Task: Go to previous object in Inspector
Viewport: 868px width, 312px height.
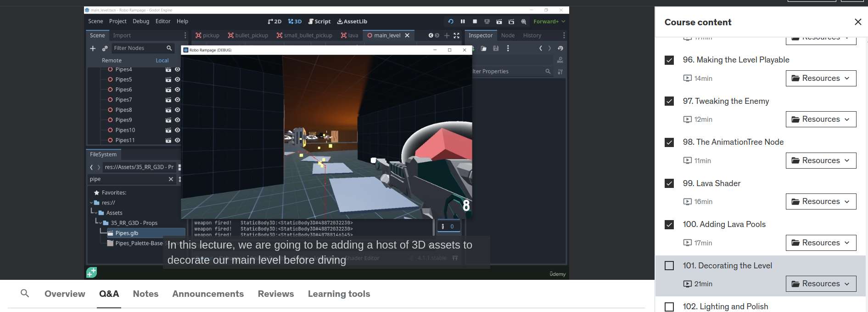Action: 541,48
